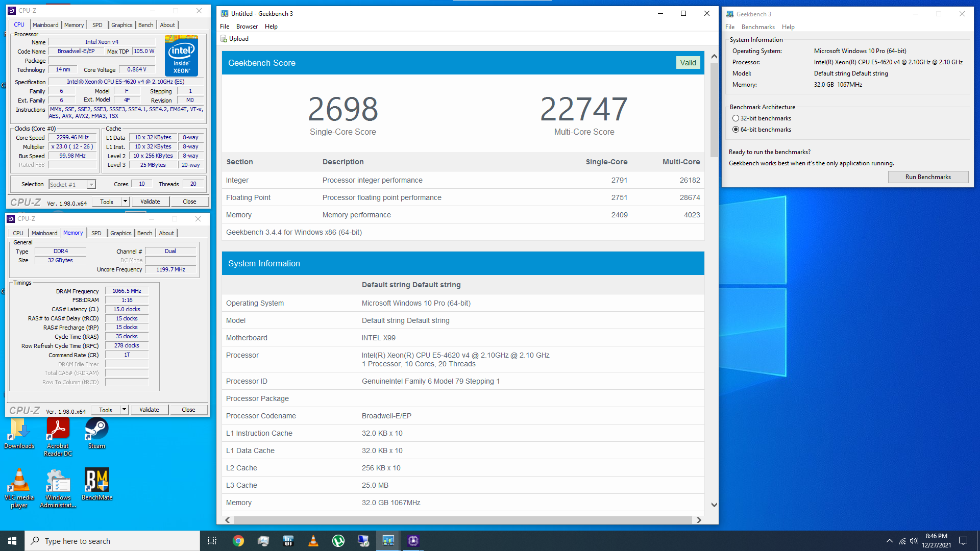Switch to the CPU tab in bottom CPU-Z window
This screenshot has width=980, height=551.
tap(18, 233)
